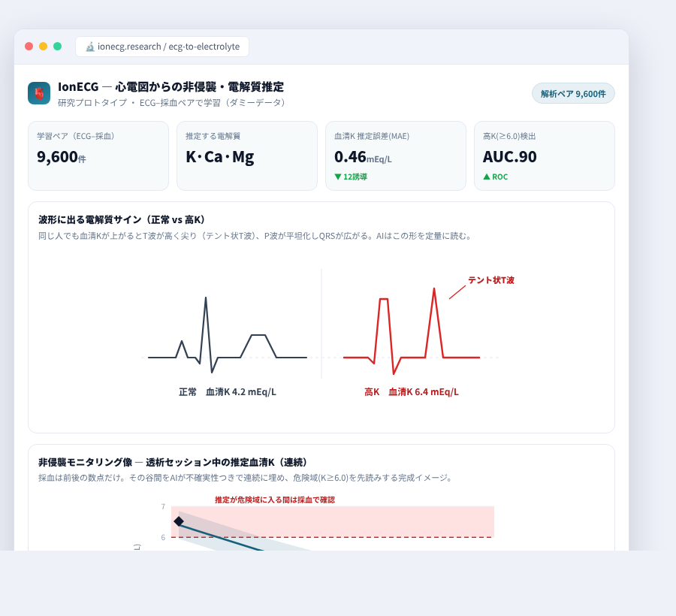Click the 高K 血清K 6.4 mEq/L label
676x616 pixels.
pyautogui.click(x=412, y=392)
